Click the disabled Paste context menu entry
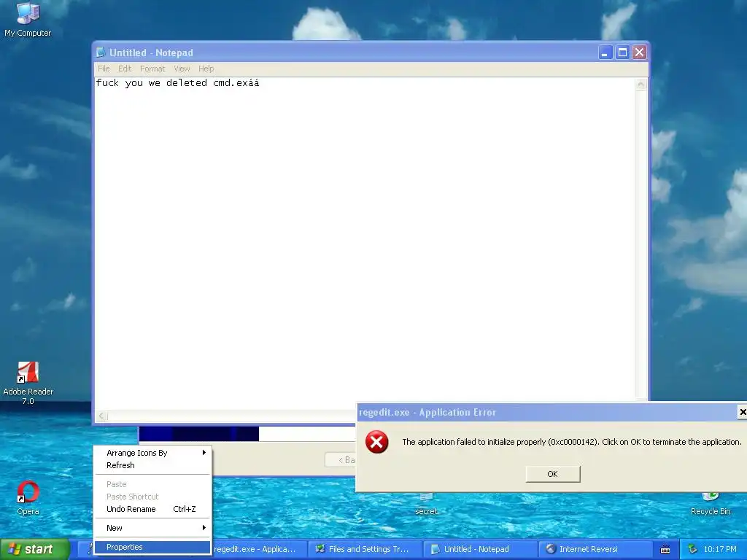 (x=152, y=484)
